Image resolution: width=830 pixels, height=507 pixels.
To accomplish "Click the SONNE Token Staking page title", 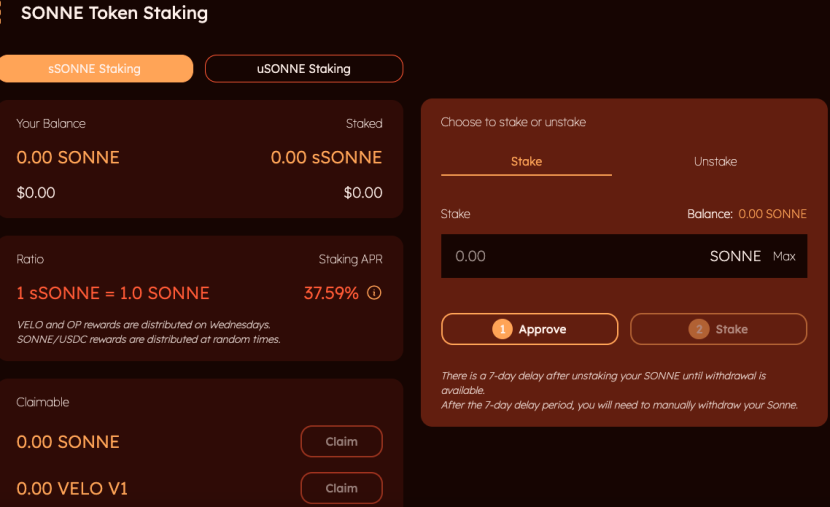I will 114,13.
